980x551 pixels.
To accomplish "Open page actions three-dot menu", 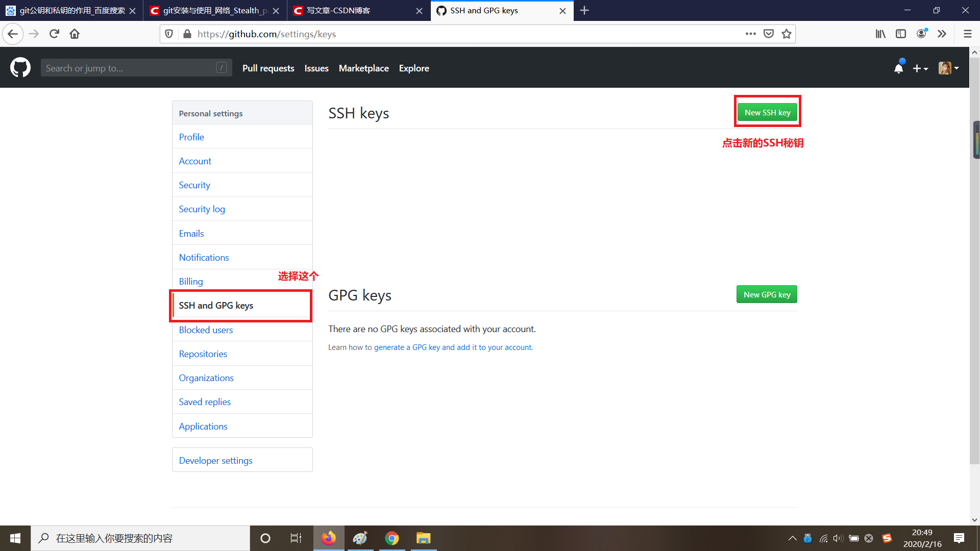I will coord(750,34).
